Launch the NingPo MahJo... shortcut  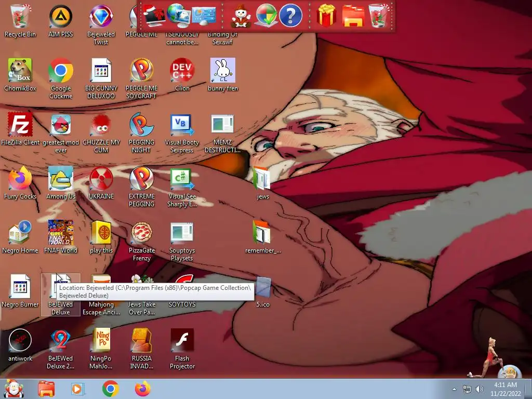pyautogui.click(x=101, y=349)
